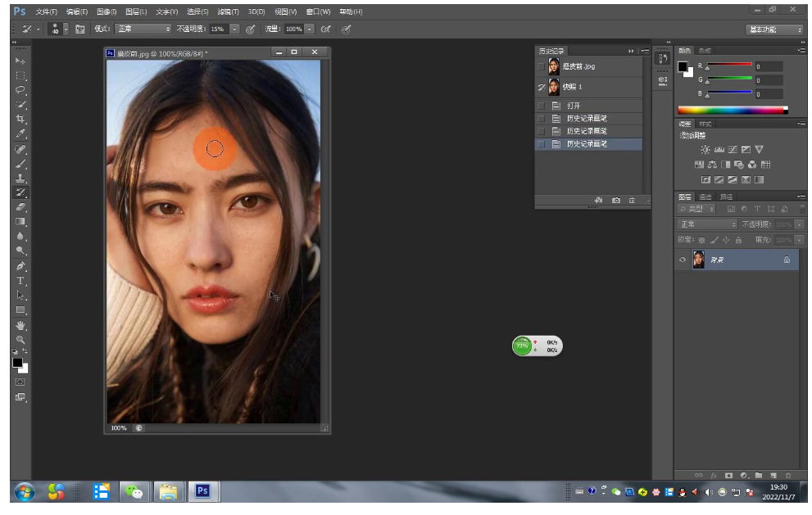Screen dimensions: 812x515
Task: Select the 打开 history state
Action: pos(588,106)
